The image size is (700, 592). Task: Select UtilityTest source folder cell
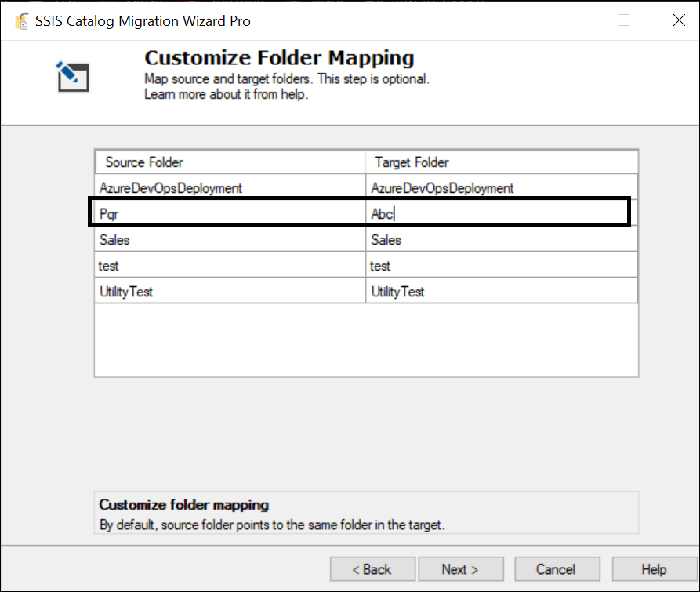tap(230, 292)
